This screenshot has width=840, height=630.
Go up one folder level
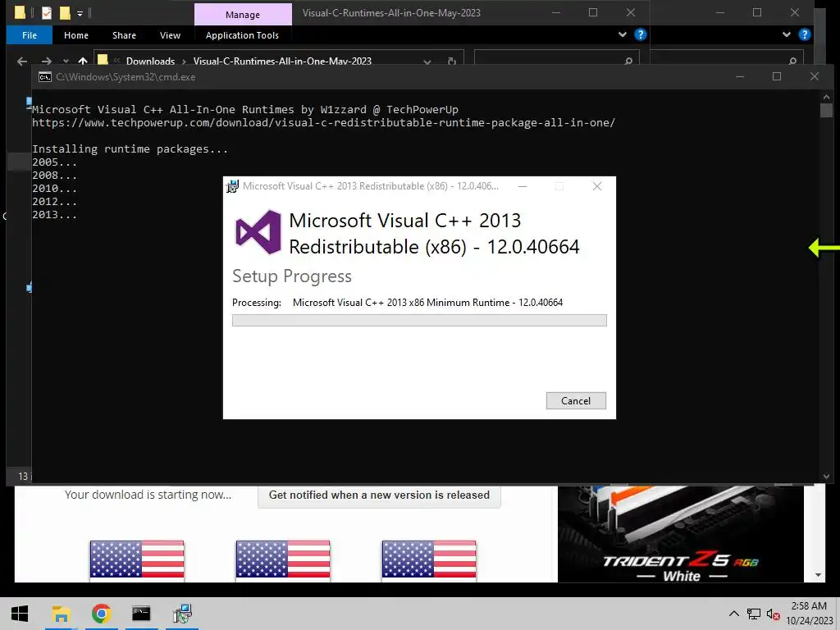(83, 61)
